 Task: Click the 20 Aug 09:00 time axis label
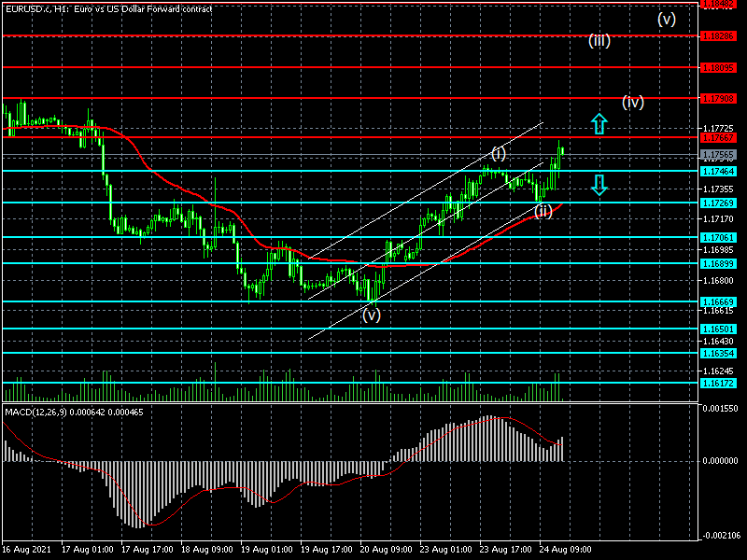click(x=385, y=550)
